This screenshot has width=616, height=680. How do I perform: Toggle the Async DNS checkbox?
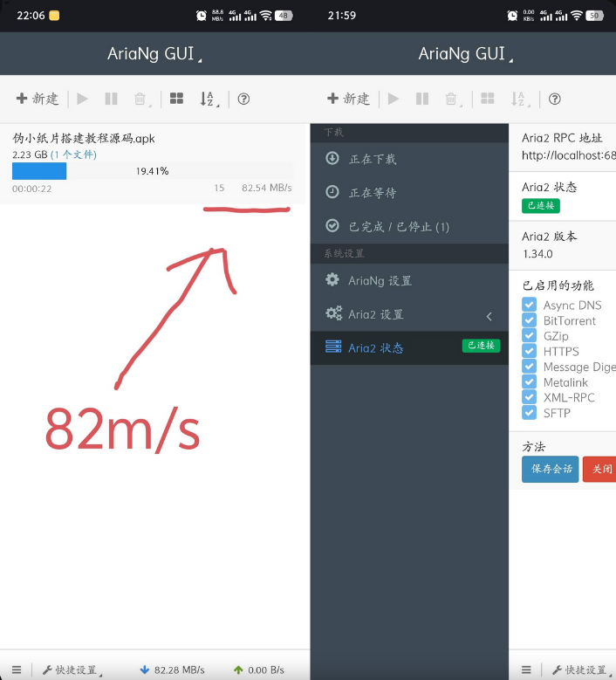(x=530, y=305)
